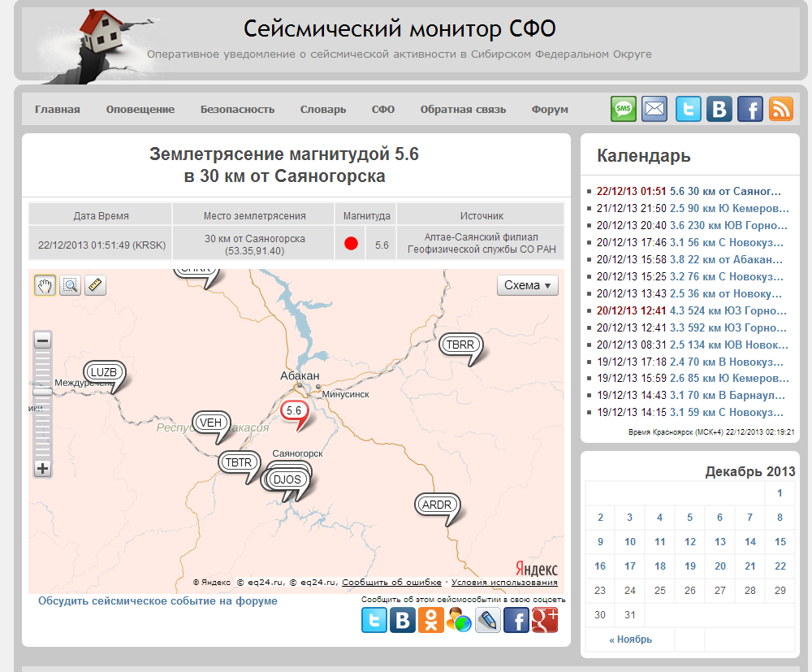Activate the magnifier zoom-area tool
This screenshot has width=812, height=672.
[x=71, y=285]
